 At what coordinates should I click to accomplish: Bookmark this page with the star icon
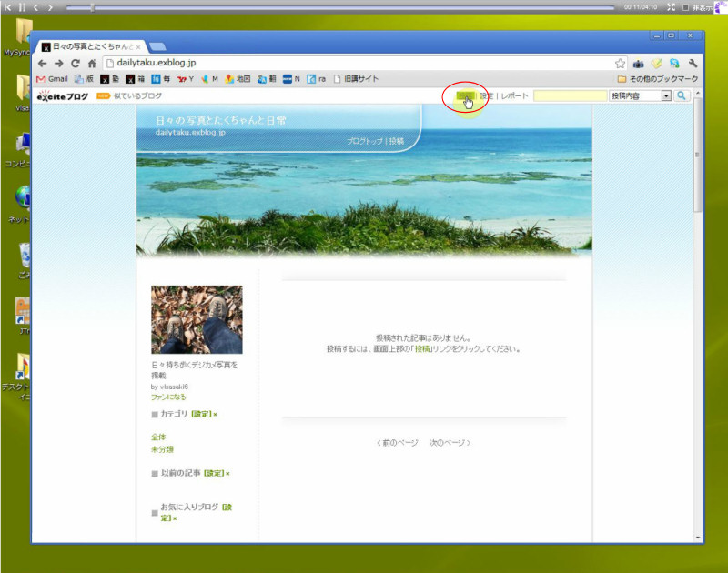point(620,63)
